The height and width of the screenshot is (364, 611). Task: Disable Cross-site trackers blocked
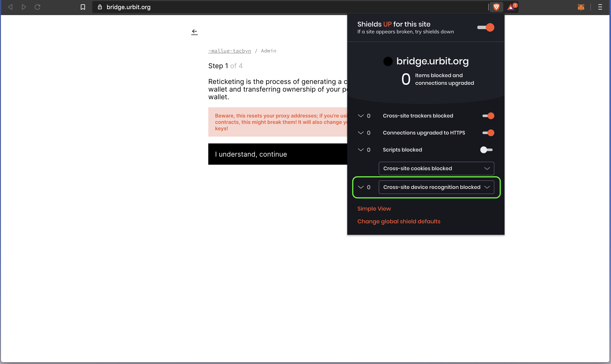tap(488, 116)
